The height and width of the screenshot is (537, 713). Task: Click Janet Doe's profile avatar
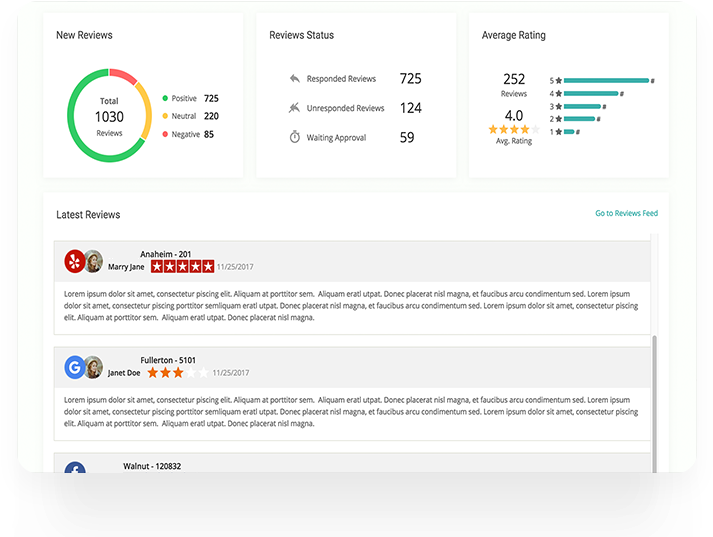tap(94, 367)
